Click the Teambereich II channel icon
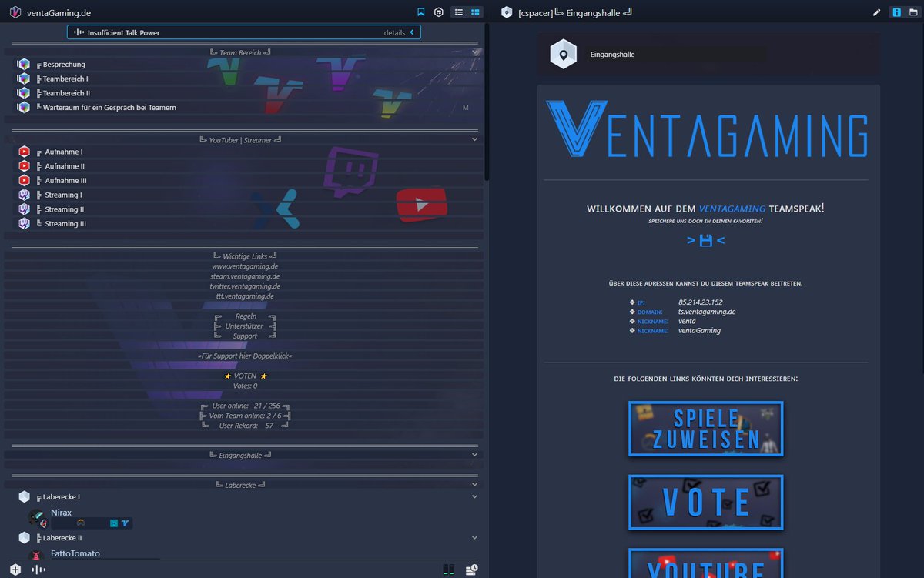 click(24, 93)
